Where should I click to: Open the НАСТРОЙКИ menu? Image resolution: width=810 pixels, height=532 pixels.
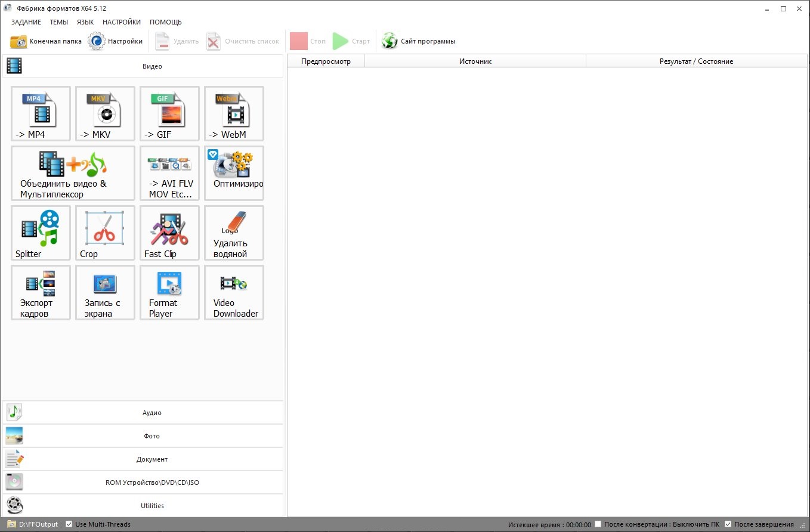122,22
